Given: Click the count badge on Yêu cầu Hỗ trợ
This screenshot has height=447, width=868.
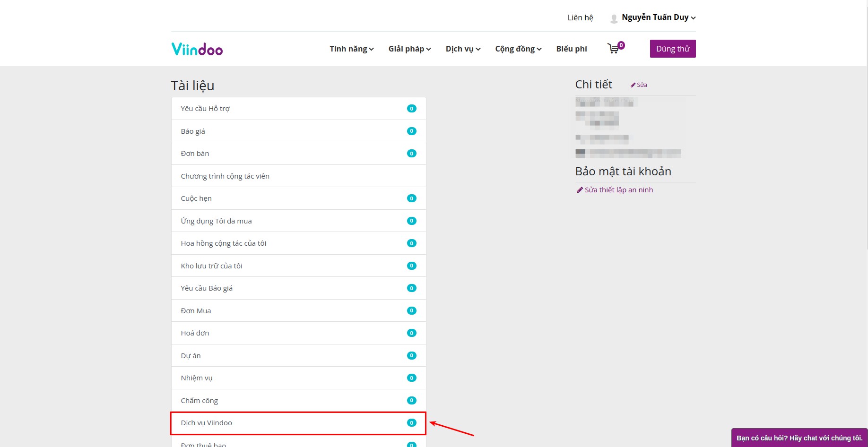Looking at the screenshot, I should coord(411,109).
